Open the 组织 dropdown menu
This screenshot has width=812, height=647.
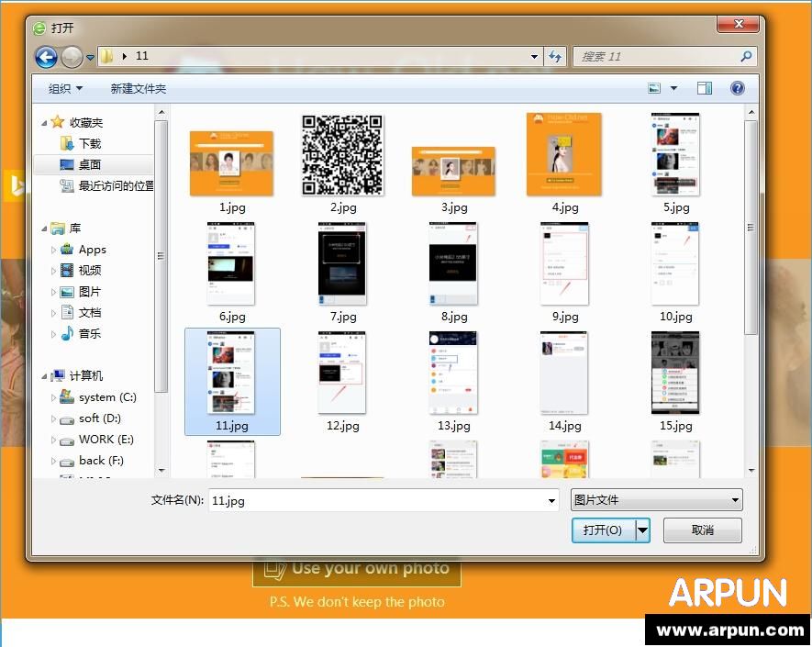pyautogui.click(x=65, y=88)
